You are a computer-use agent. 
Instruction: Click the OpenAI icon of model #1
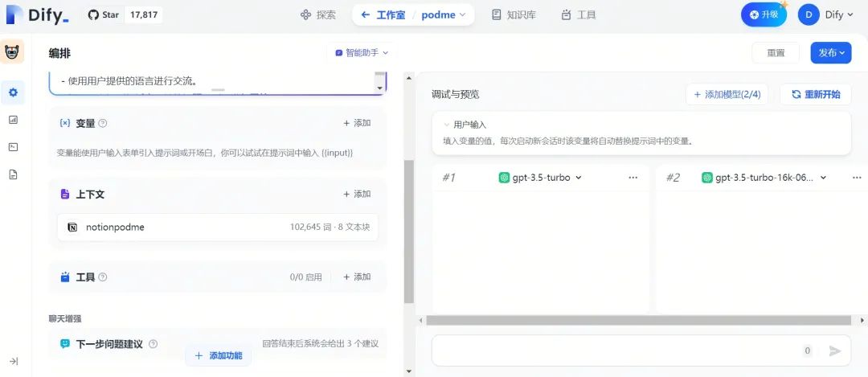click(x=504, y=178)
